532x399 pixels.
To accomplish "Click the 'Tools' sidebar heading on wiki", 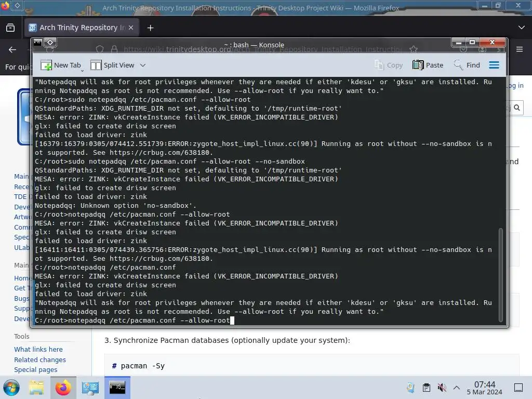I will (x=22, y=336).
